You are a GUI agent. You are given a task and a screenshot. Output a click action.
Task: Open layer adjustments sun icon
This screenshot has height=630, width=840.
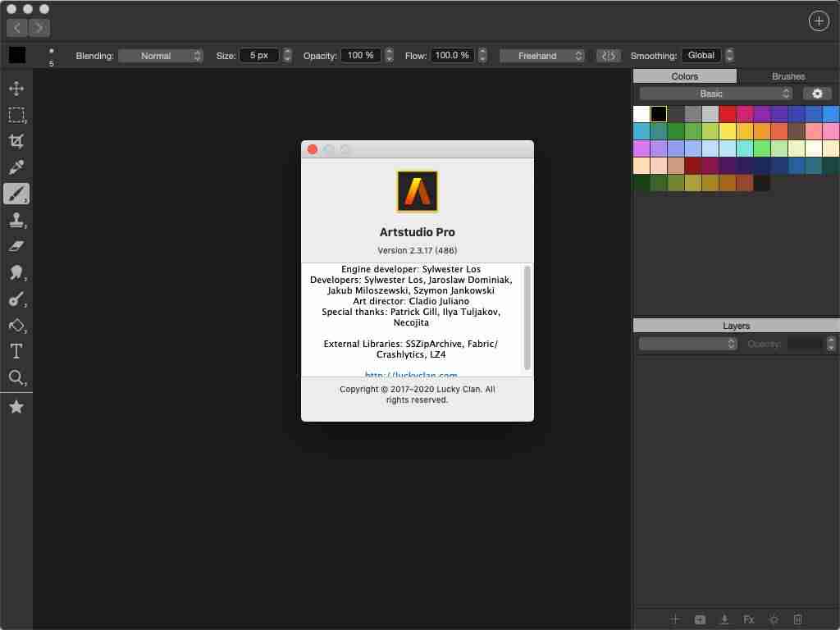click(774, 619)
